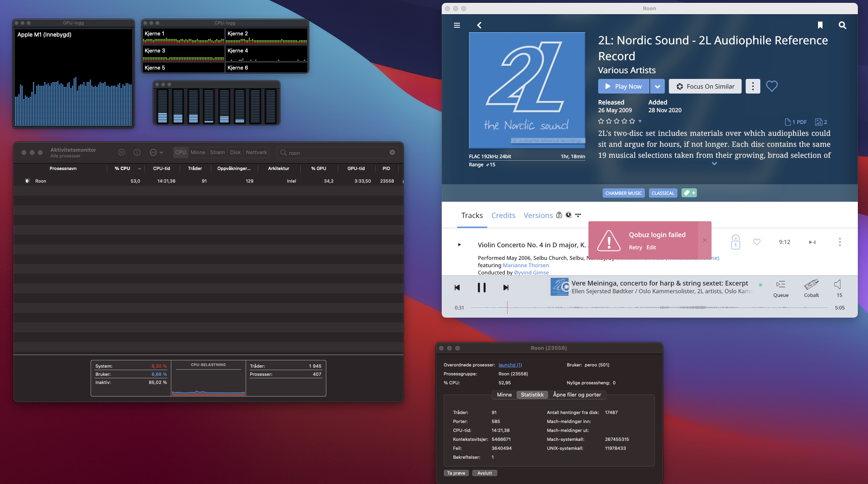
Task: Open Roon bookmarks icon
Action: point(820,25)
